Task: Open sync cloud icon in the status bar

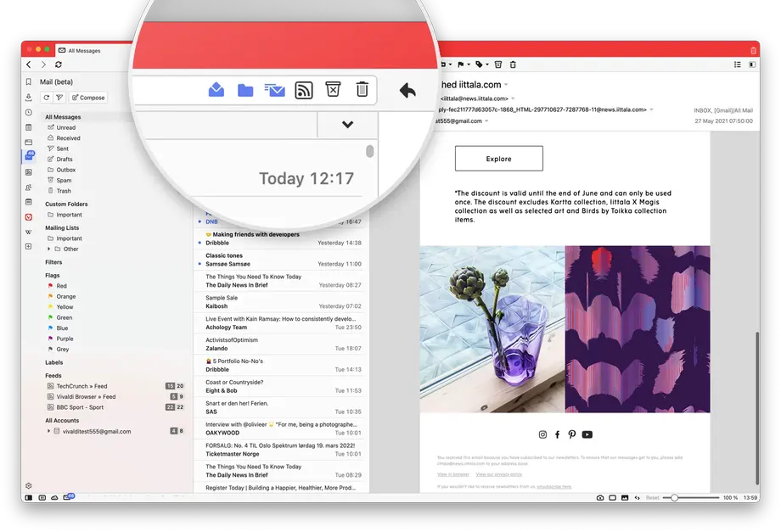Action: [x=54, y=498]
